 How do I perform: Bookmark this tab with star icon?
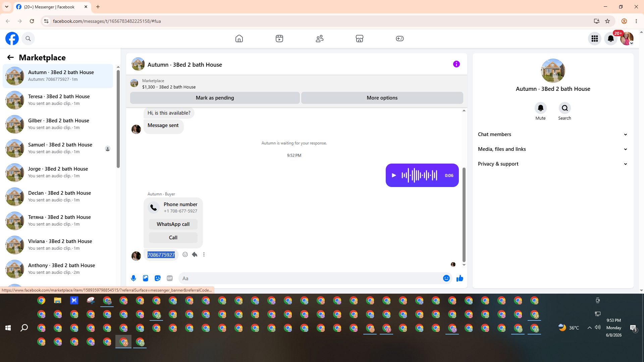click(607, 21)
